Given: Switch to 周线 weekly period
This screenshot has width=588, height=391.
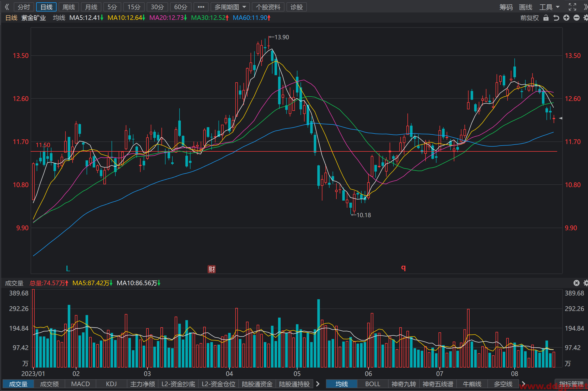Looking at the screenshot, I should click(69, 7).
